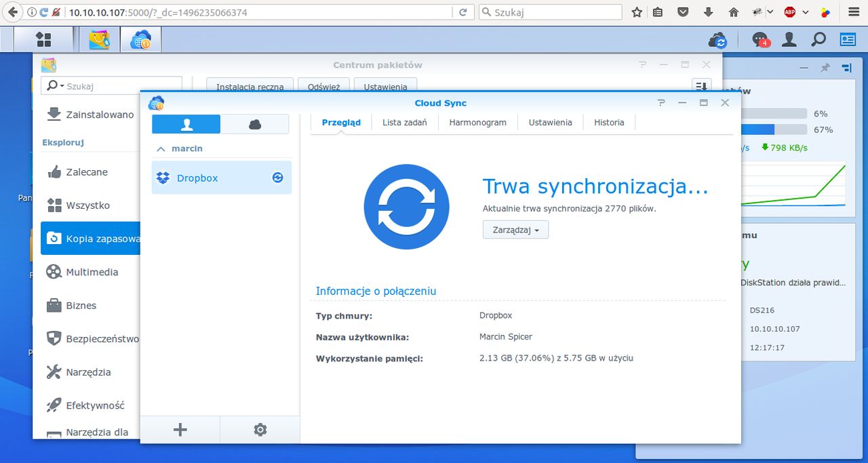Viewport: 868px width, 463px height.
Task: Switch to Package Center taskbar icon
Action: pyautogui.click(x=100, y=39)
